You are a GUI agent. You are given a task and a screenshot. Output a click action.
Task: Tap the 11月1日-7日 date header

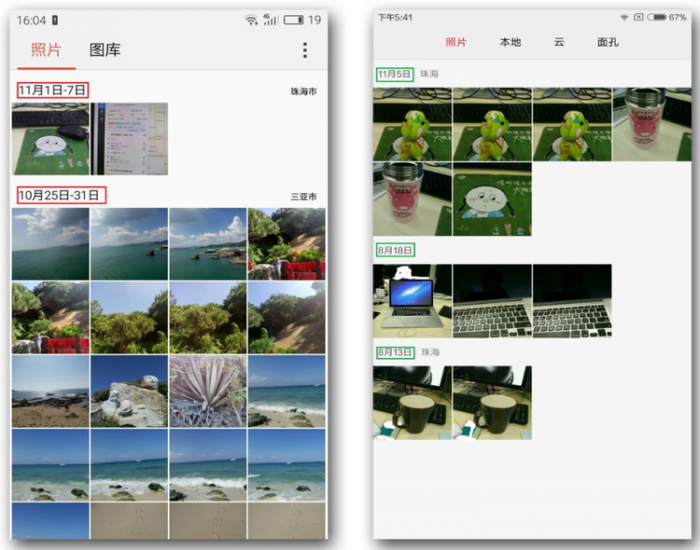(53, 90)
